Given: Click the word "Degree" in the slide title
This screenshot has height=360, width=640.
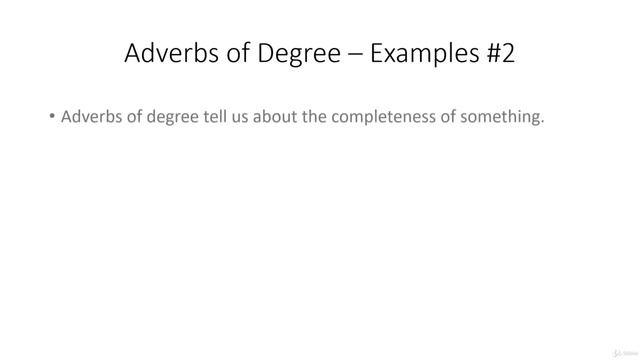Looking at the screenshot, I should pyautogui.click(x=299, y=54).
